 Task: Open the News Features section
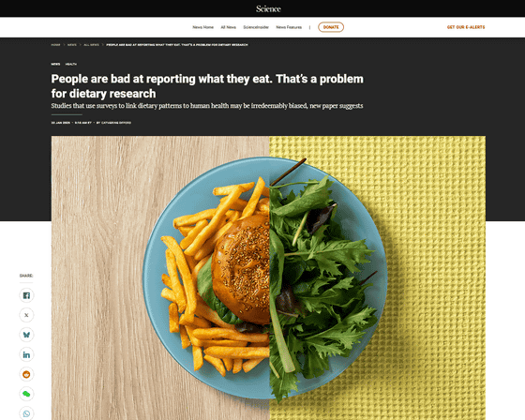pyautogui.click(x=289, y=27)
